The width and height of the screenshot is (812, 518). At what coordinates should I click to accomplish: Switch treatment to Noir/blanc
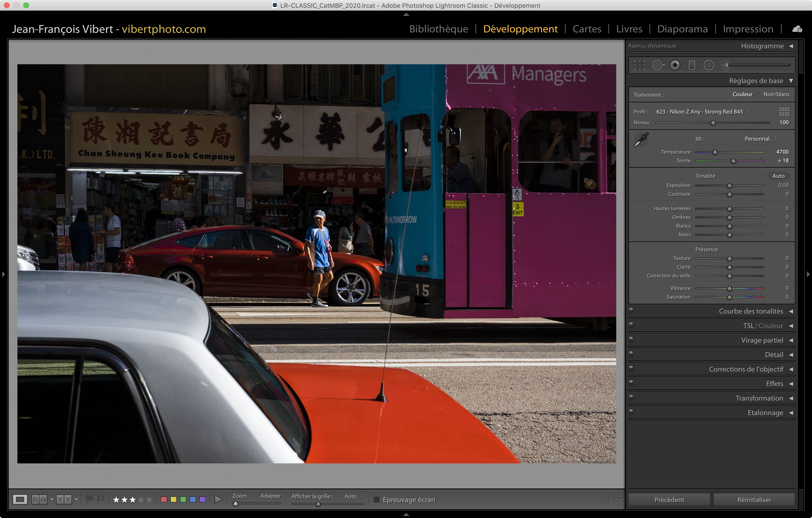[776, 94]
